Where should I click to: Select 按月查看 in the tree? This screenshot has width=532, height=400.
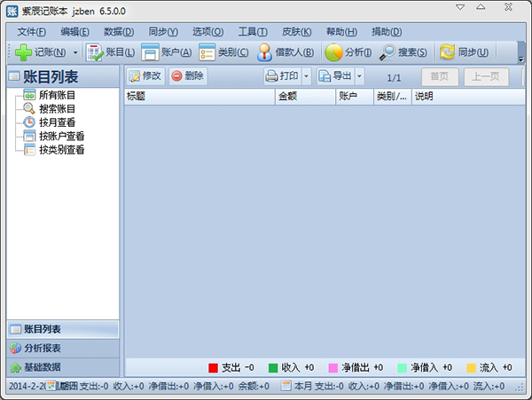[x=57, y=122]
